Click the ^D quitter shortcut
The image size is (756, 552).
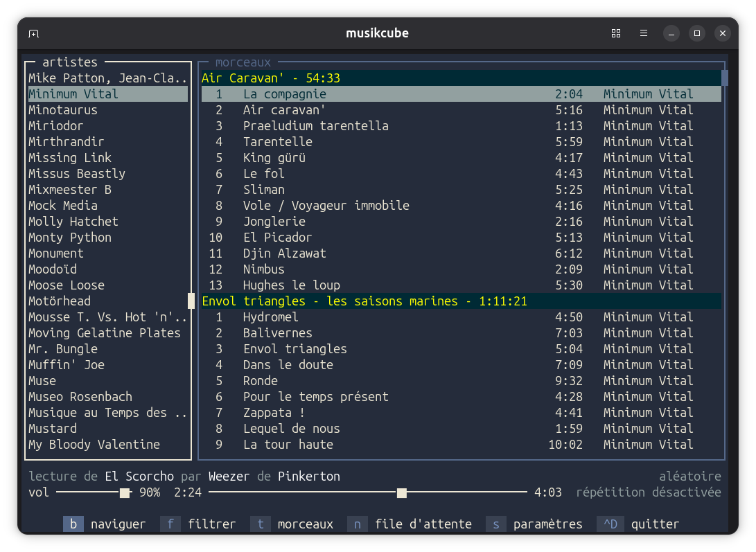pyautogui.click(x=610, y=524)
